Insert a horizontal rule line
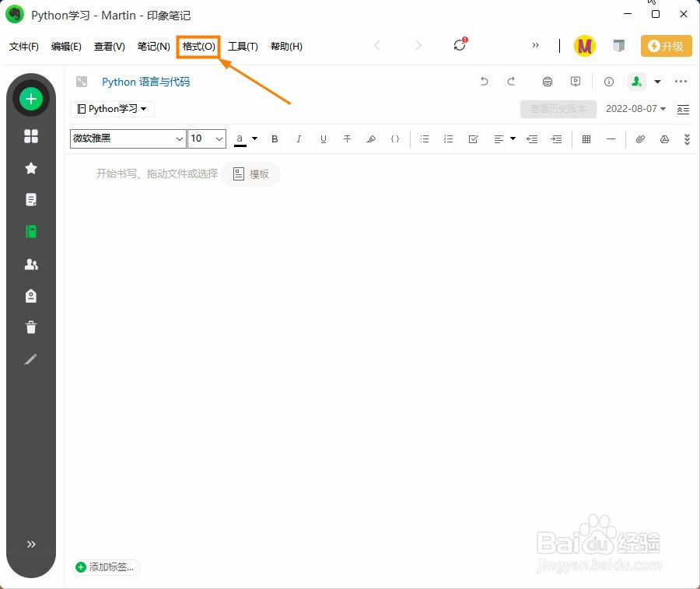 click(x=611, y=139)
